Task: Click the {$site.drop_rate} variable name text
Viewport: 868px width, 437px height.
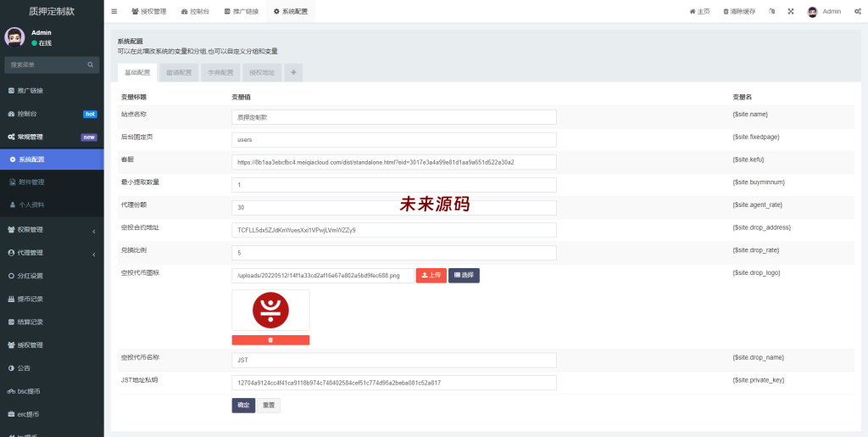Action: tap(755, 250)
